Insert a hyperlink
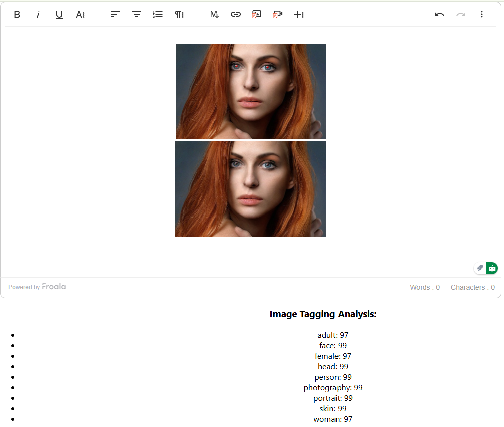The height and width of the screenshot is (427, 504). (236, 14)
